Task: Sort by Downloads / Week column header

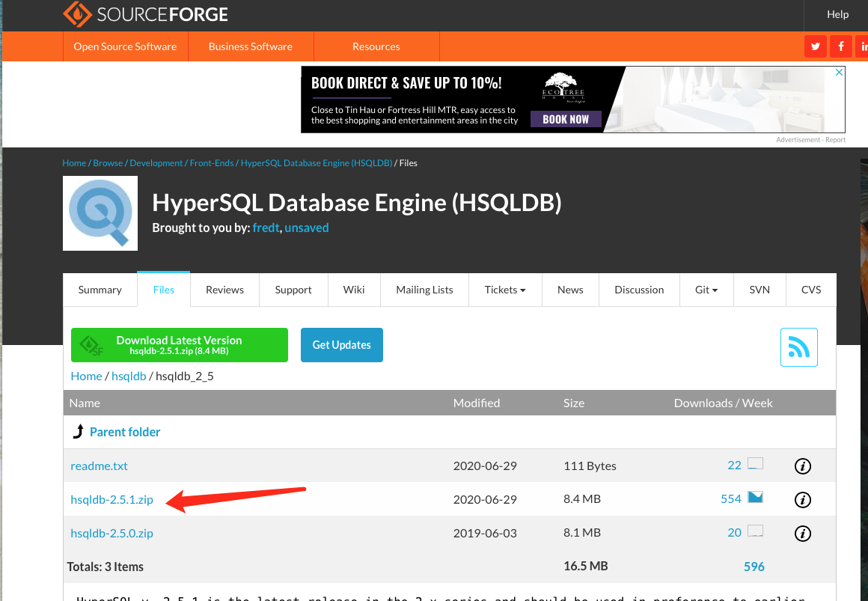Action: pos(723,403)
